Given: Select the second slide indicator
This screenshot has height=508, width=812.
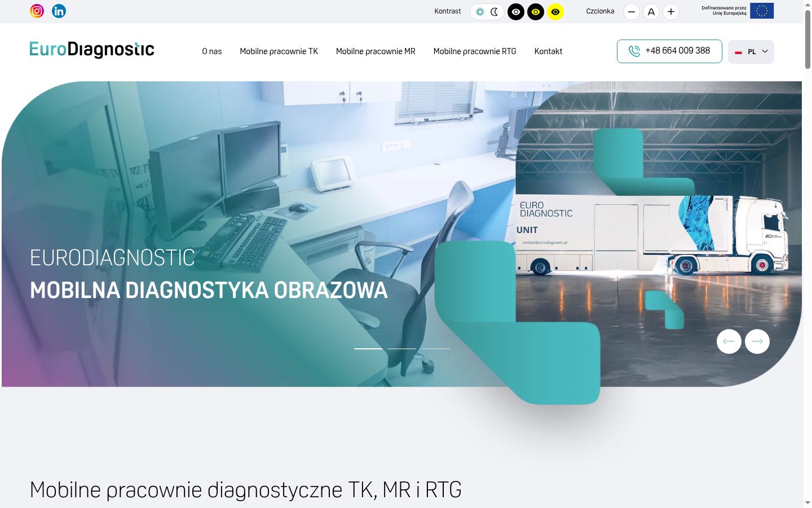Looking at the screenshot, I should pos(402,349).
